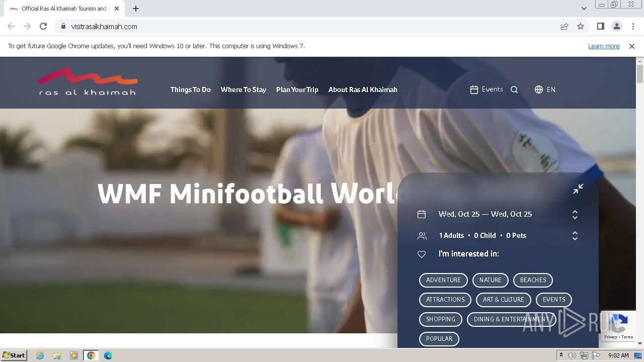The image size is (644, 362).
Task: Toggle the ATTRACTIONS interest chip
Action: point(445,300)
